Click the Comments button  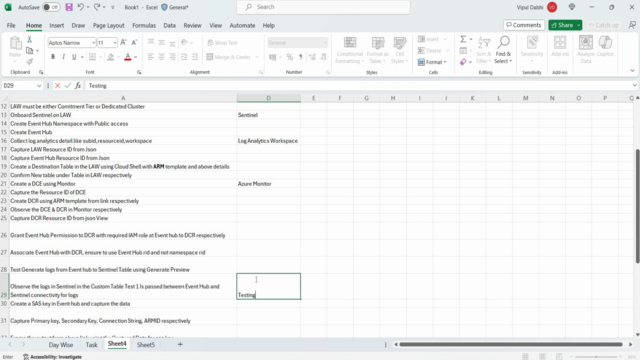[524, 25]
